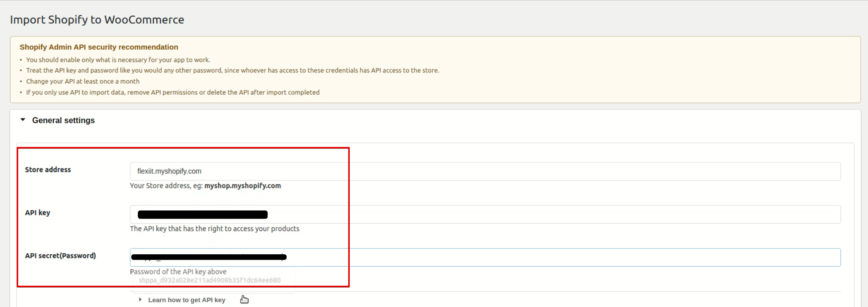Click the API key label
This screenshot has height=307, width=868.
click(x=38, y=213)
